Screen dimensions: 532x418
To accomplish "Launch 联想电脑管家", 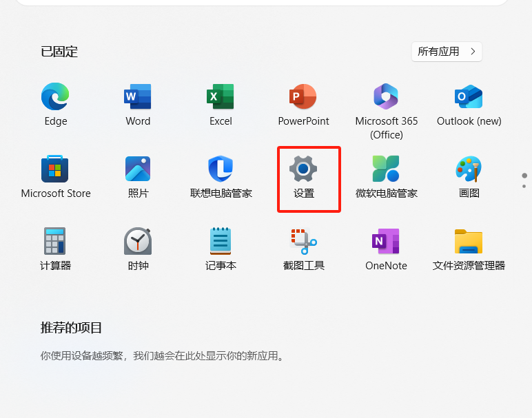I will click(221, 177).
